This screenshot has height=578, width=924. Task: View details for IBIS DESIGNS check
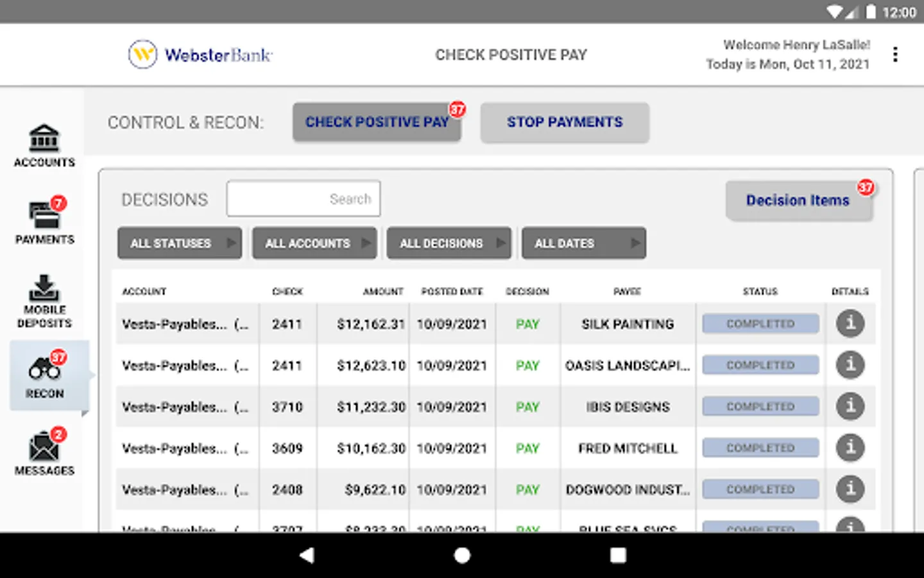coord(850,407)
